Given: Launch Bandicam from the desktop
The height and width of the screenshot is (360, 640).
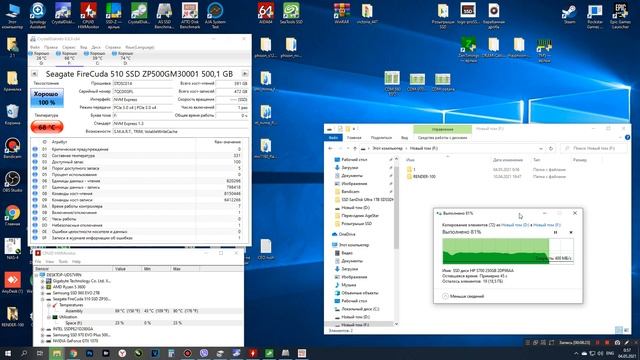Looking at the screenshot, I should click(x=12, y=148).
